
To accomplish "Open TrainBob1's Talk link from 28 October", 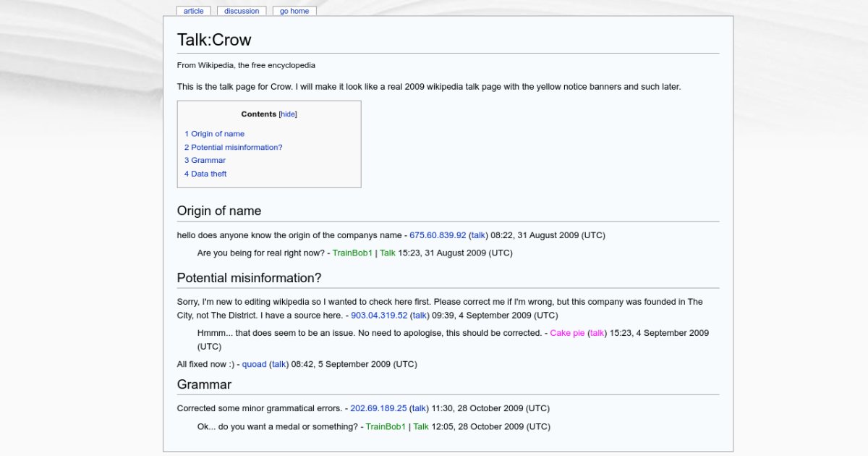I will (420, 426).
